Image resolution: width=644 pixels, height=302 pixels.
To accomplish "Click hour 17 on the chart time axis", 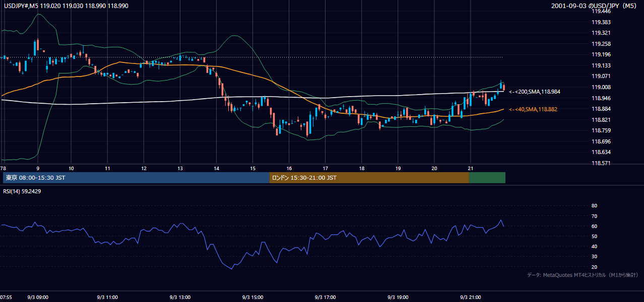I will coord(326,168).
